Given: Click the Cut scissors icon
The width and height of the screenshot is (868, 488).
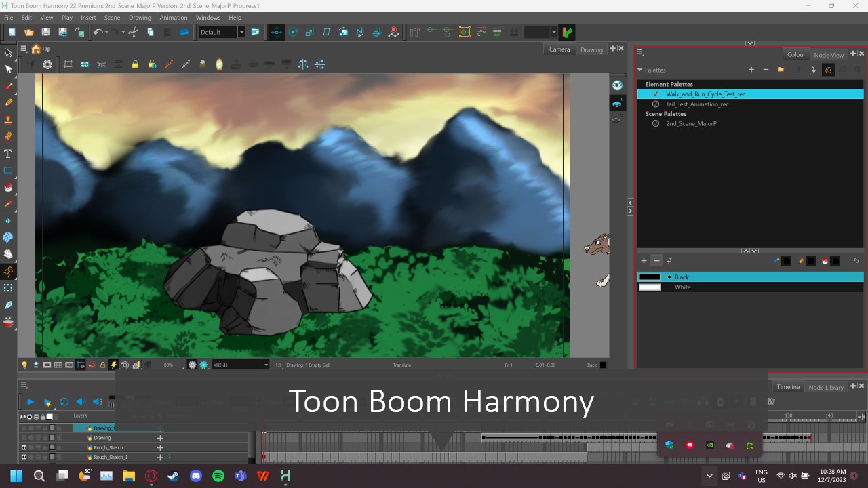Looking at the screenshot, I should click(x=133, y=32).
